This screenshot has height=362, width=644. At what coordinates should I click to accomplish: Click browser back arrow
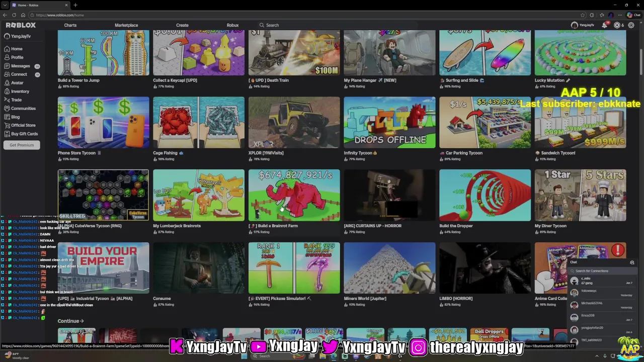click(5, 15)
